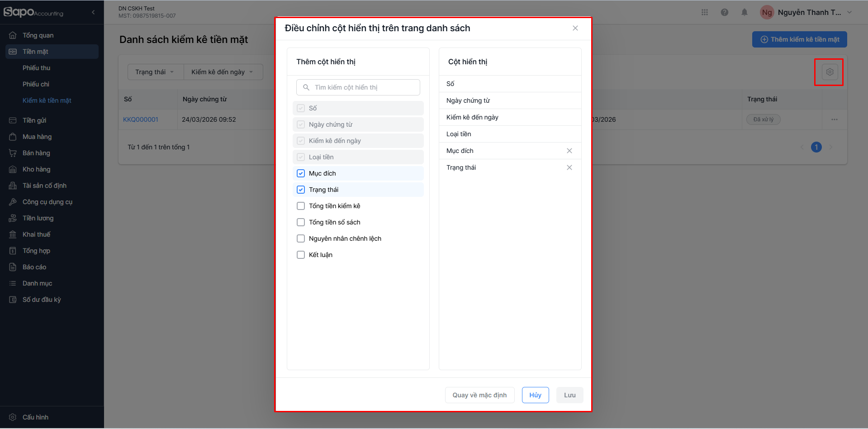Open row actions for KKQ000001

[835, 119]
